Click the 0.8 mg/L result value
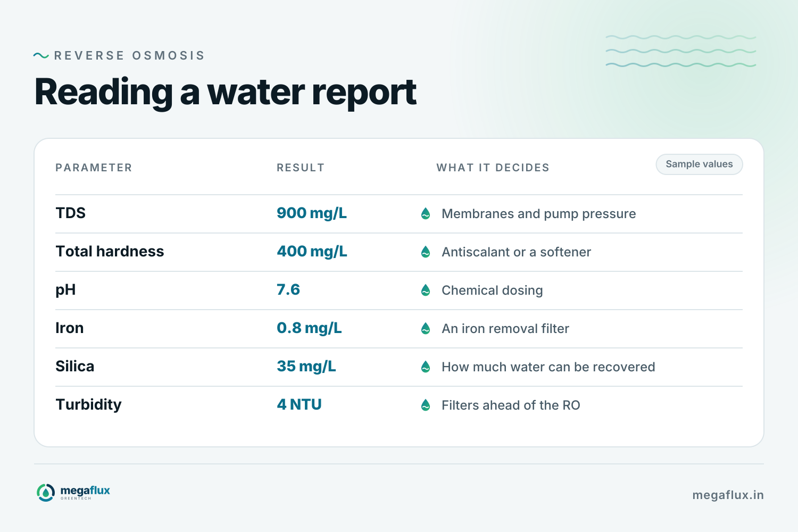 [309, 328]
